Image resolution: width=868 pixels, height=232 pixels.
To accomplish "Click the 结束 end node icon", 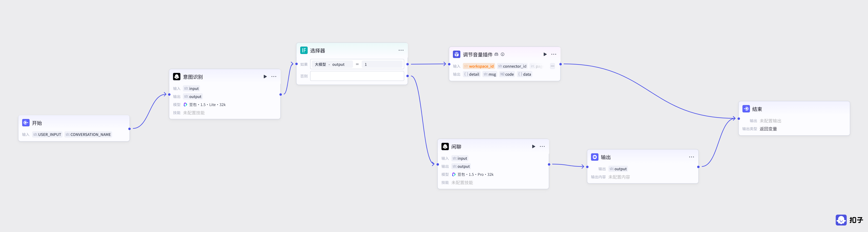I will [746, 109].
